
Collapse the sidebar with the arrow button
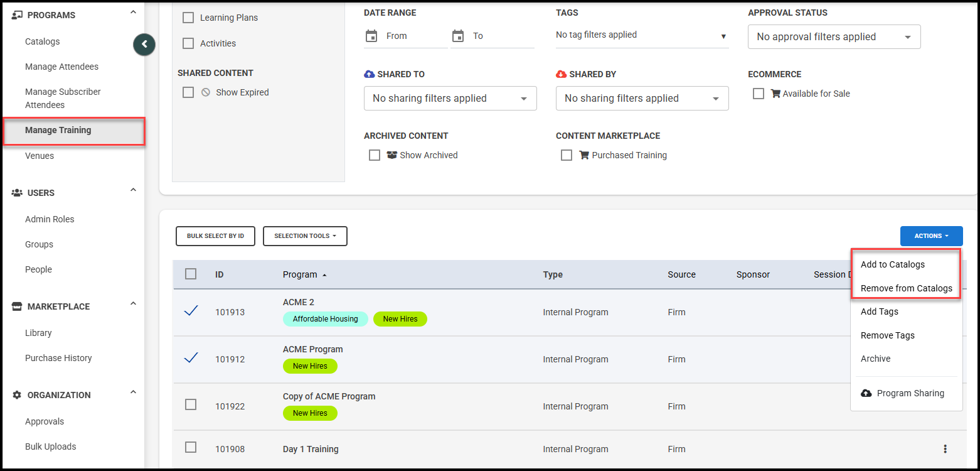coord(144,44)
